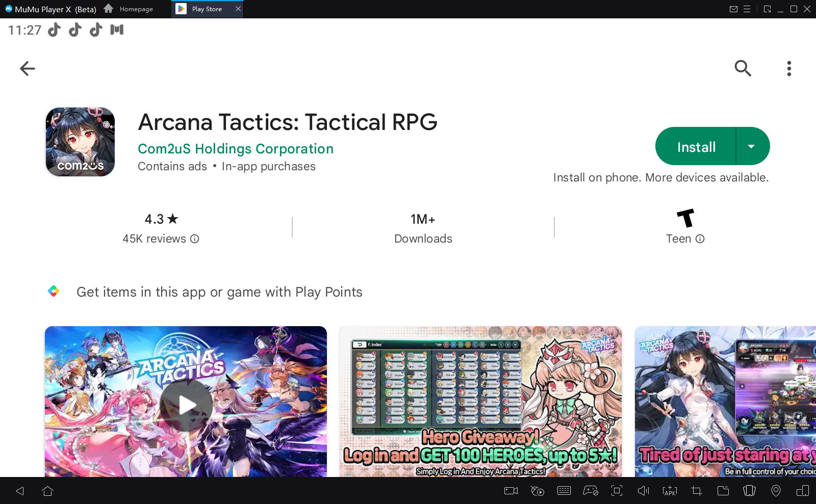
Task: Tap the Teen rating T badge
Action: (685, 218)
